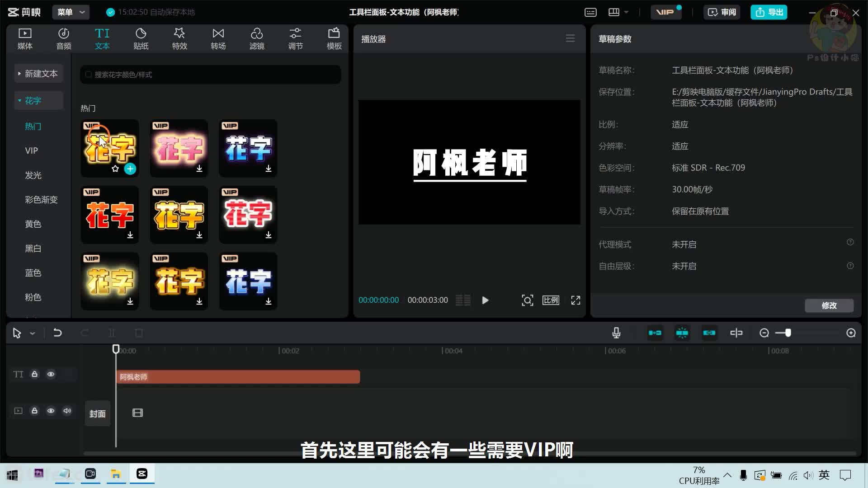Enter fullscreen preview mode
The width and height of the screenshot is (868, 488).
coord(576,300)
